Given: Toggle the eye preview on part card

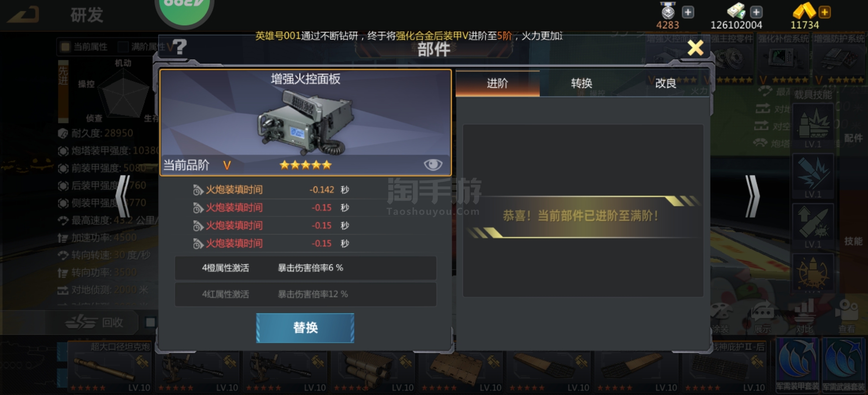Looking at the screenshot, I should pos(433,165).
